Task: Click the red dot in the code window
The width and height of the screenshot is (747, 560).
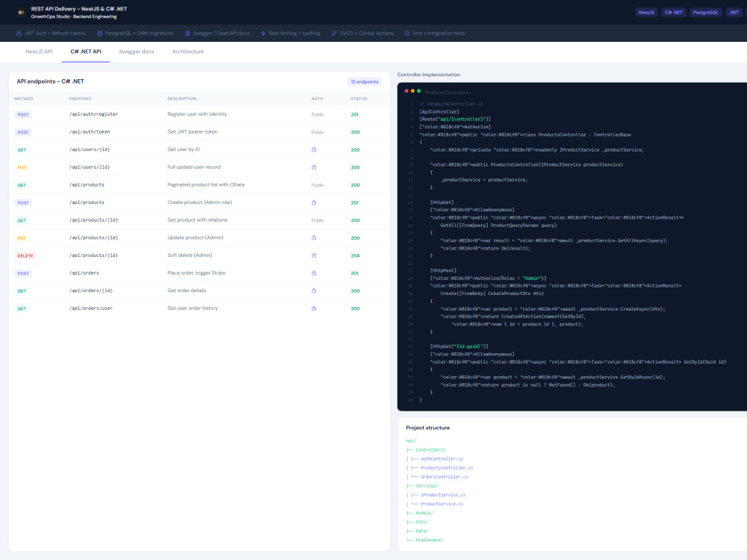Action: (406, 91)
